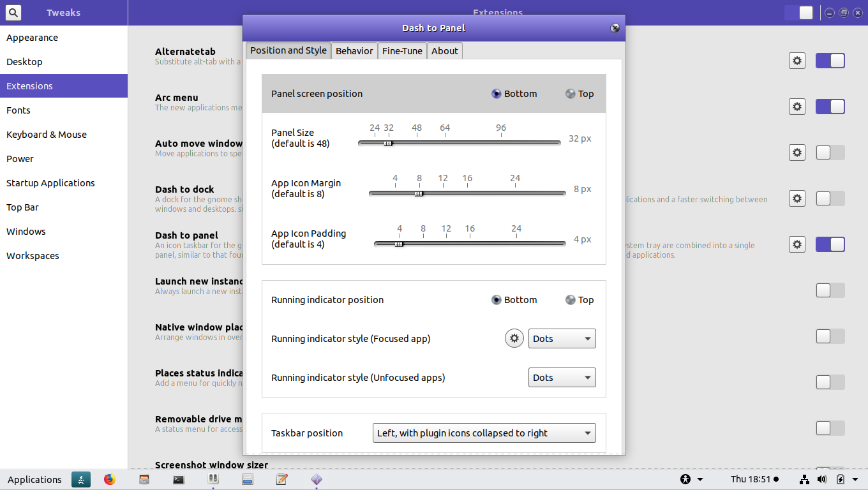Click the purple diamond taskbar icon

[x=317, y=479]
